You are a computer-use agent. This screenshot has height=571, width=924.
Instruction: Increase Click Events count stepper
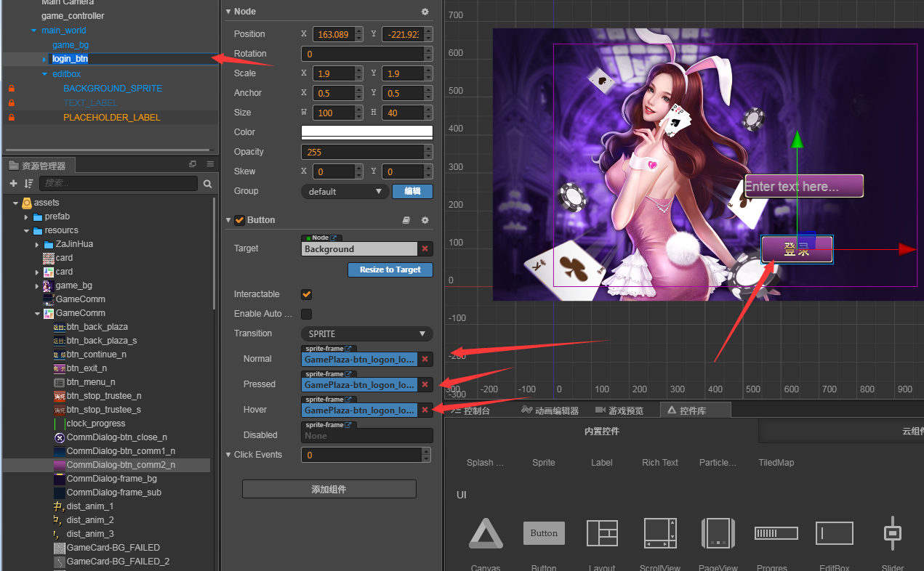pos(427,451)
